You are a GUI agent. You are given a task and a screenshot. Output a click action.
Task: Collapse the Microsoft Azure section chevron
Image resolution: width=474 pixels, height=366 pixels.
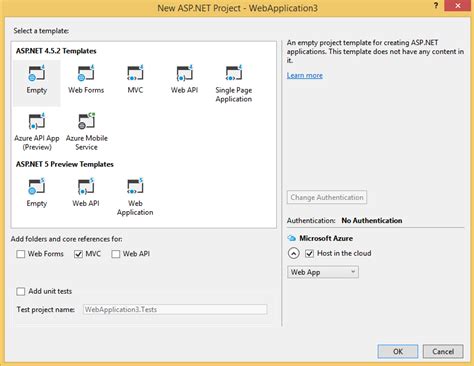coord(293,253)
